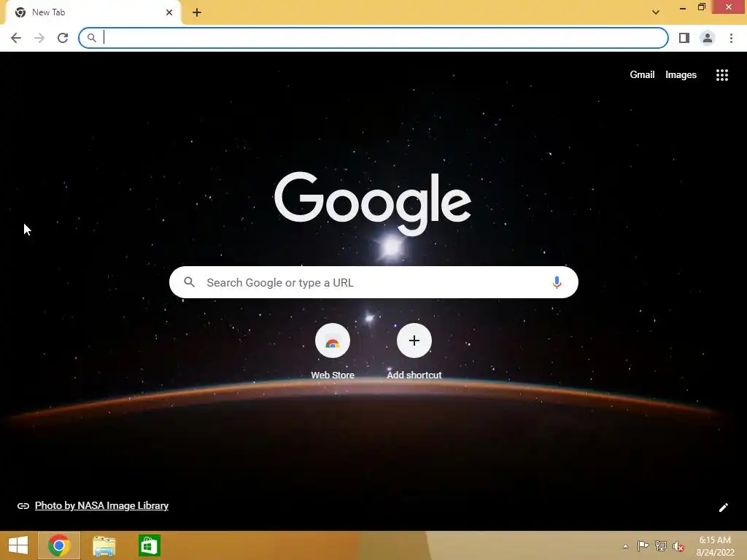Screen dimensions: 747x560
Task: Click the Chrome taskbar icon
Action: click(59, 545)
